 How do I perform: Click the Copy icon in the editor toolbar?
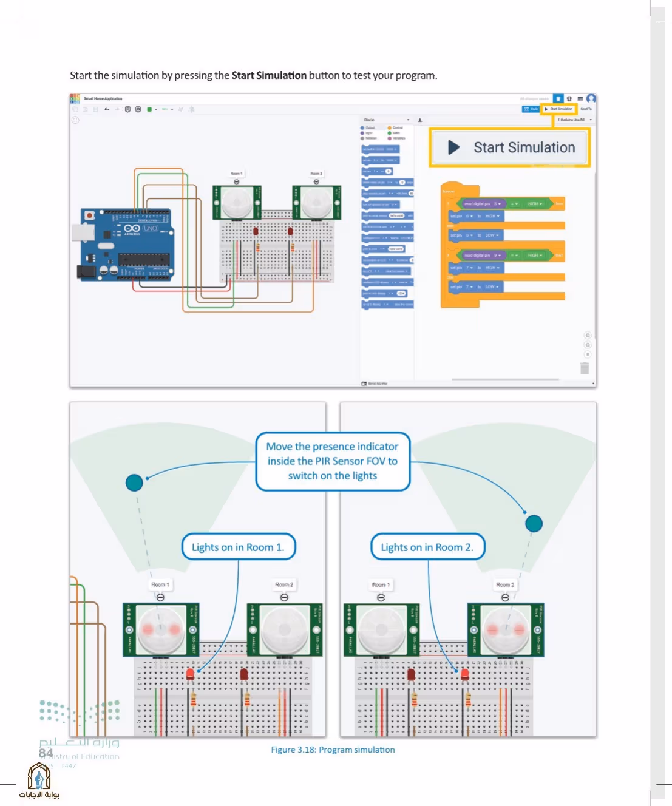click(x=75, y=109)
